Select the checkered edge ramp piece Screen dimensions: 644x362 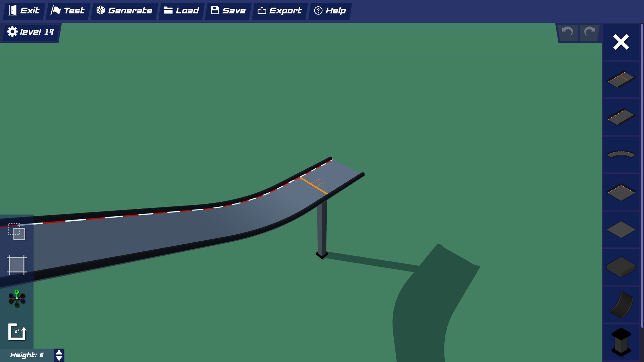(x=621, y=192)
